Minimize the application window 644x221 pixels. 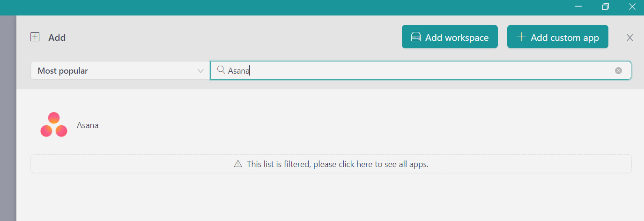tap(578, 7)
